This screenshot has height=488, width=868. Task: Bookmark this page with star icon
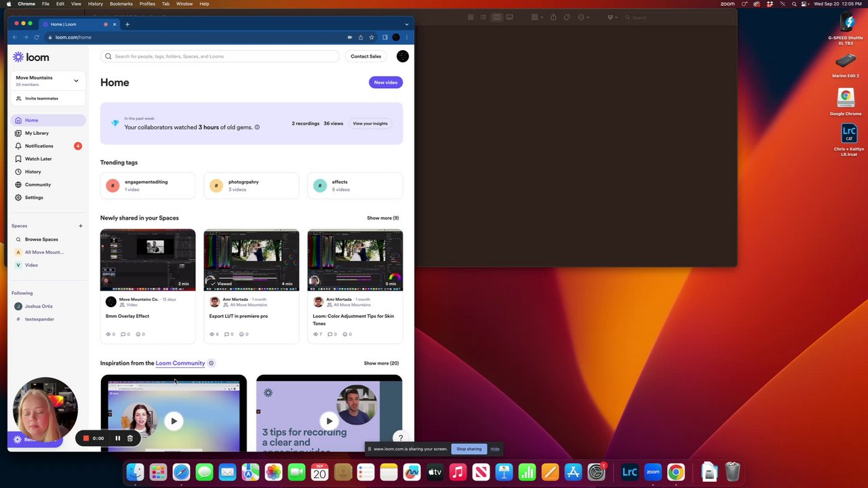point(372,37)
